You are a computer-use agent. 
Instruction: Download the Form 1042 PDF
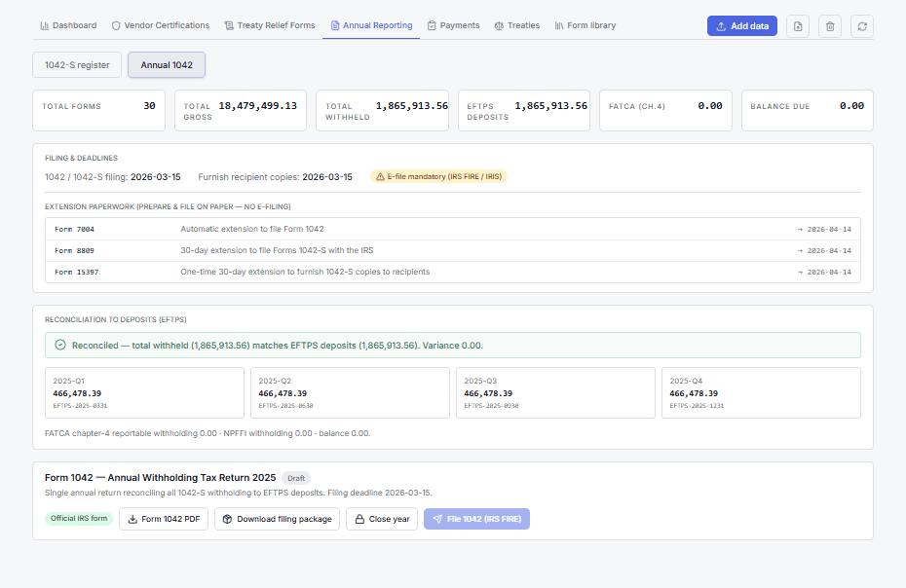pyautogui.click(x=164, y=519)
